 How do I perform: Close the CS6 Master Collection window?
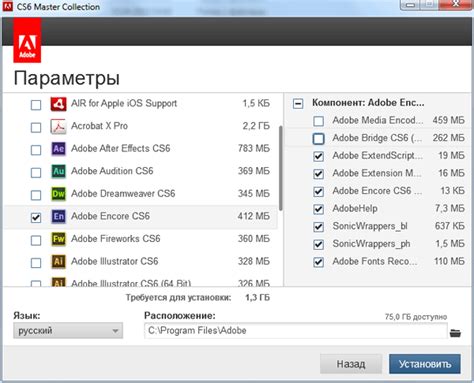pyautogui.click(x=456, y=5)
